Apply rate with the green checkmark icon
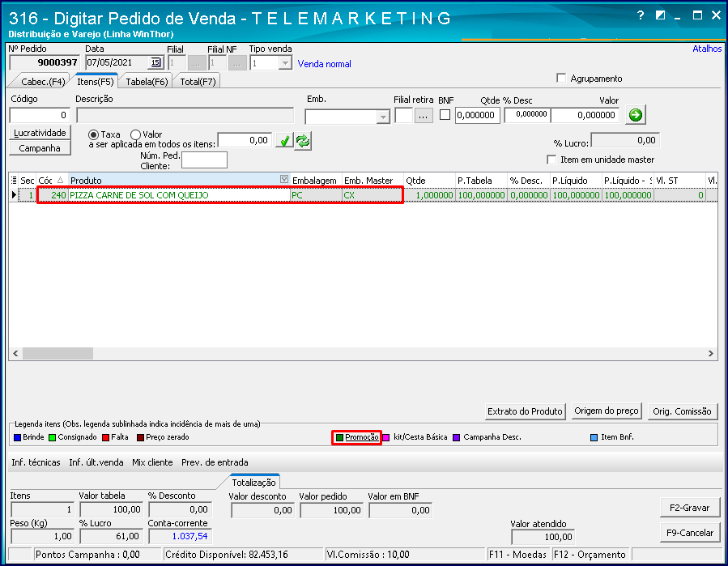Viewport: 728px width, 566px height. [284, 140]
